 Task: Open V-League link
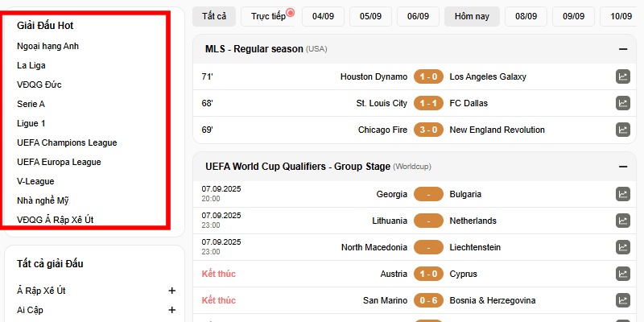coord(35,181)
